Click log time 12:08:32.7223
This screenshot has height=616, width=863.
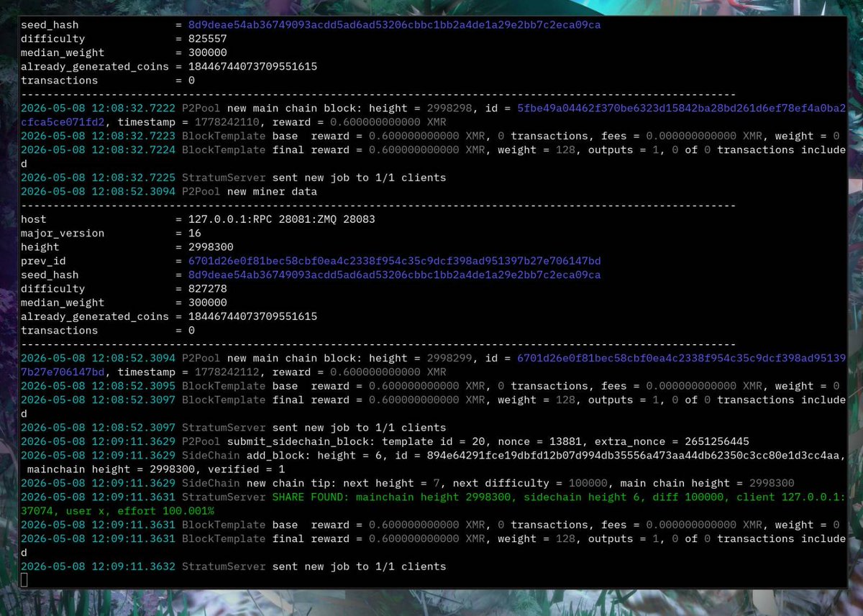(x=134, y=136)
